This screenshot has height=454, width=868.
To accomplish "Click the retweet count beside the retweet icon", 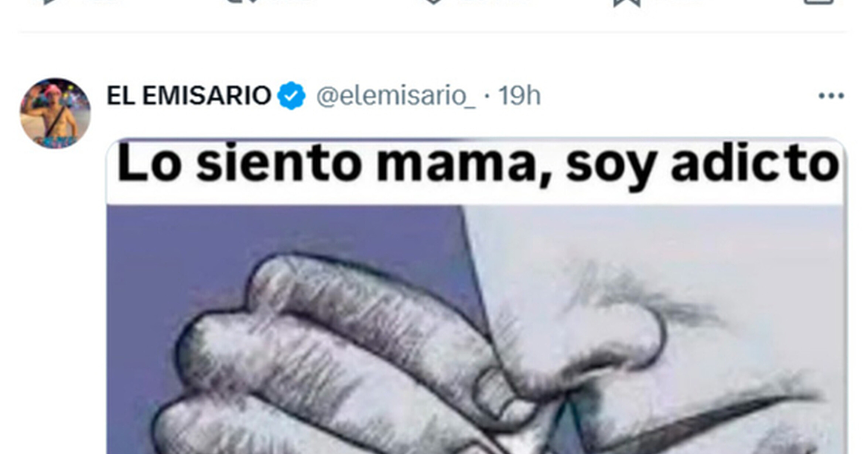I will (x=292, y=1).
